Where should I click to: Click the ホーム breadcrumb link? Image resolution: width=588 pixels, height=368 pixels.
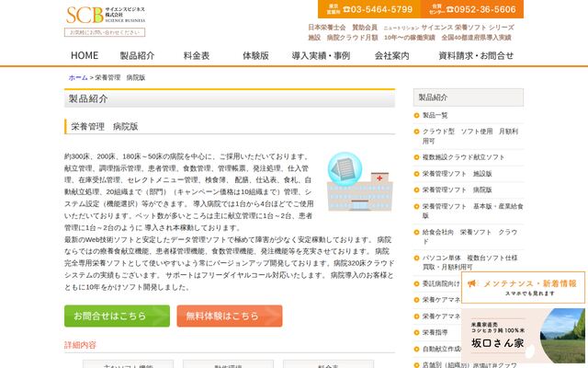[x=78, y=77]
